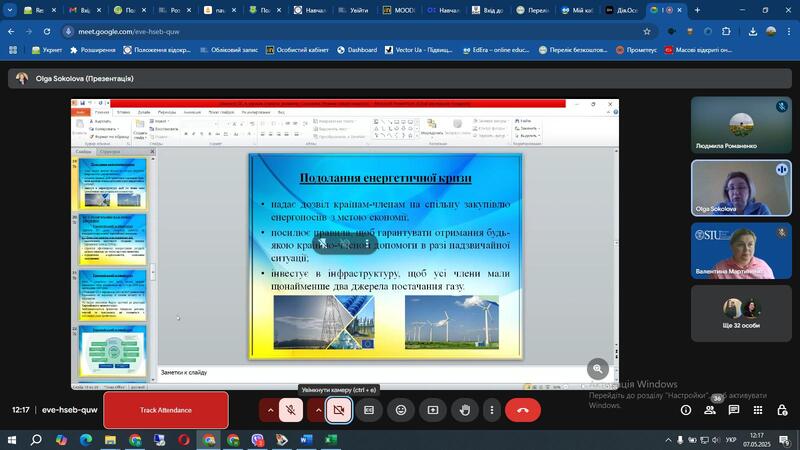Open the emoji reactions button
800x450 pixels.
pyautogui.click(x=401, y=410)
